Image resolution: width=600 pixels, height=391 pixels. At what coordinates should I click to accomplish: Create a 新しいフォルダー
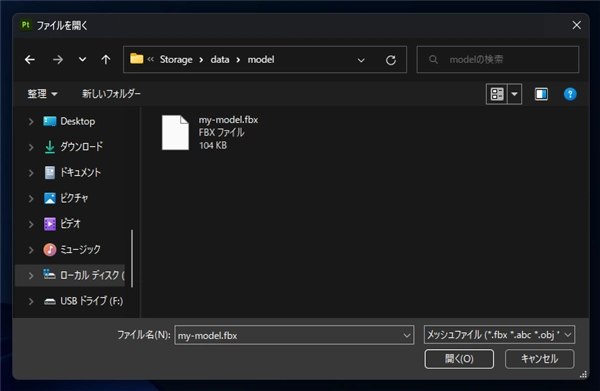[111, 94]
